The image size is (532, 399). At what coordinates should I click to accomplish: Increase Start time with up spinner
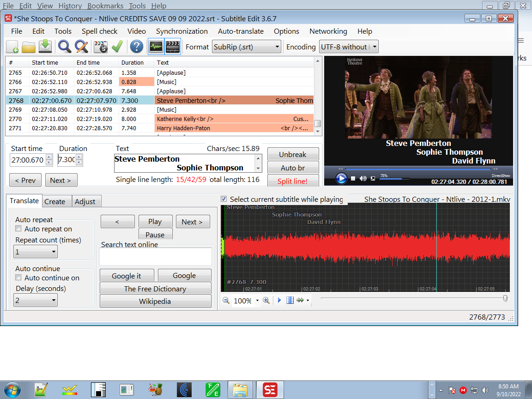(49, 157)
